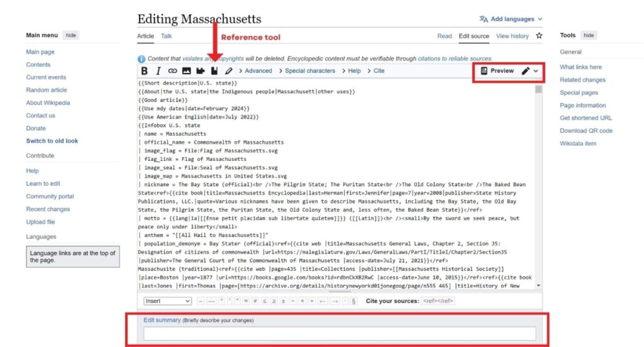Open What links here tool

(x=580, y=67)
